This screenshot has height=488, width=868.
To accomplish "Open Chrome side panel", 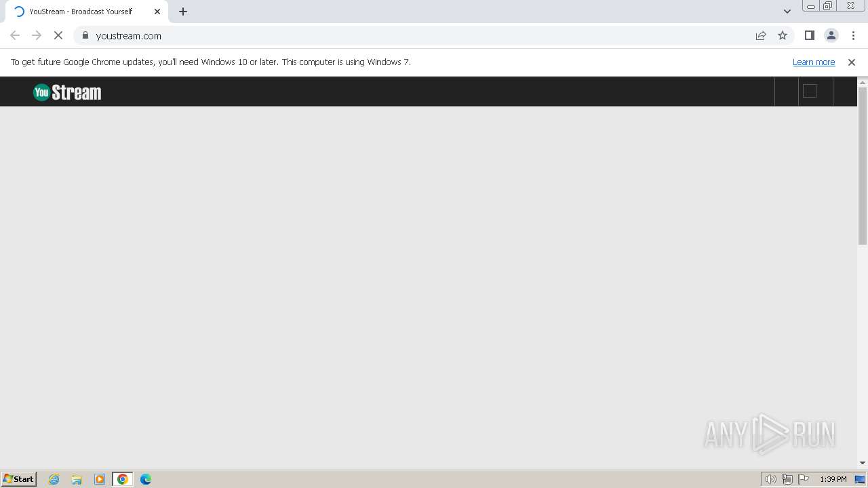I will (x=809, y=35).
